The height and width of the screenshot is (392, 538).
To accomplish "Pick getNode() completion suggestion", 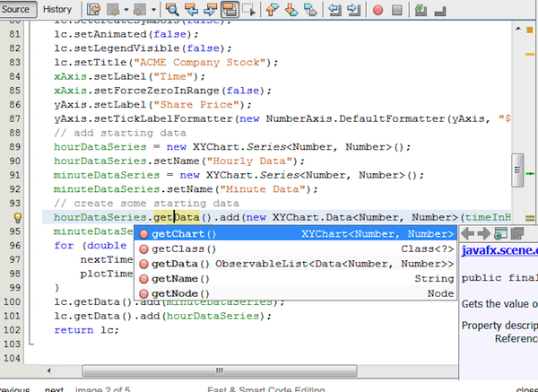I will click(x=180, y=293).
